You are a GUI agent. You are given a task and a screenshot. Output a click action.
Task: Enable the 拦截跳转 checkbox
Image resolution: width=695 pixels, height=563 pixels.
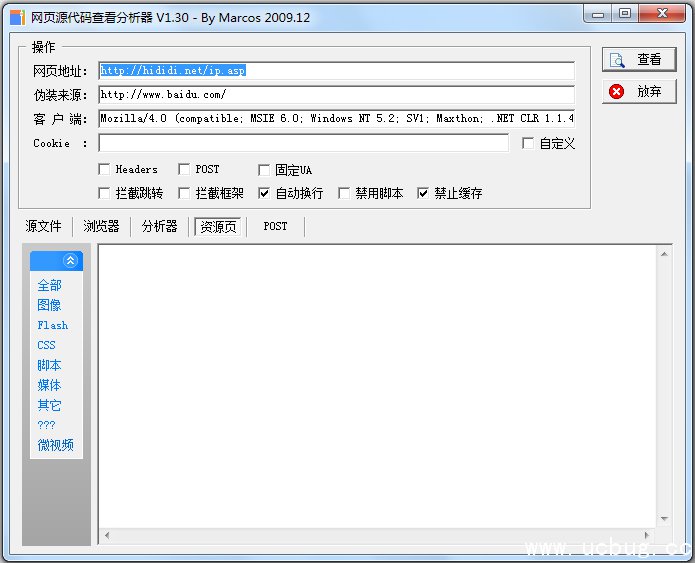click(x=104, y=193)
